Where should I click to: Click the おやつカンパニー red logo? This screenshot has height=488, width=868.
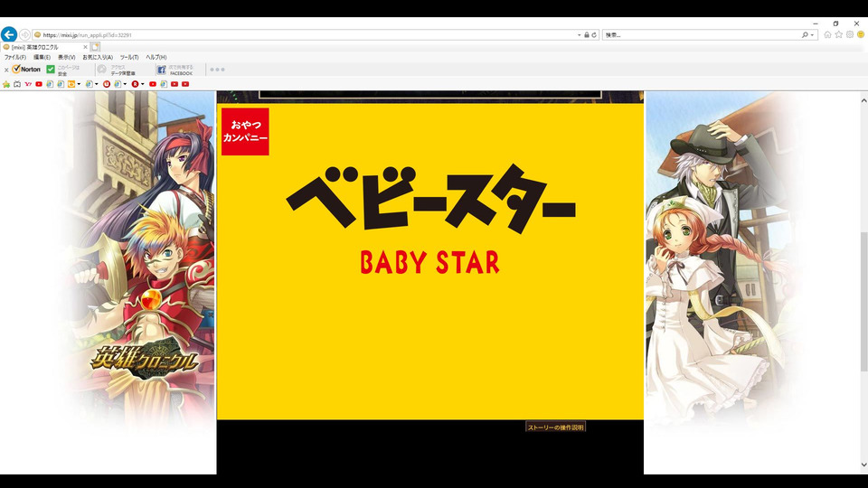245,131
